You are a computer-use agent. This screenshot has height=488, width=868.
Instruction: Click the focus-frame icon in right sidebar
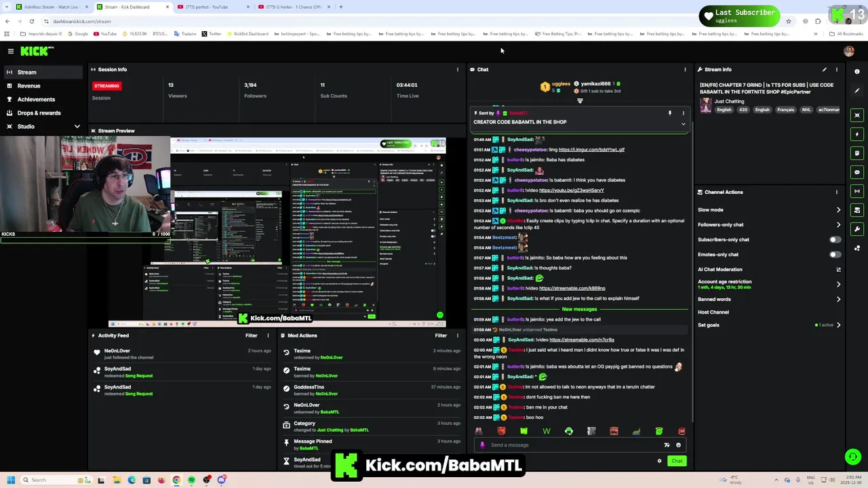pos(857,115)
